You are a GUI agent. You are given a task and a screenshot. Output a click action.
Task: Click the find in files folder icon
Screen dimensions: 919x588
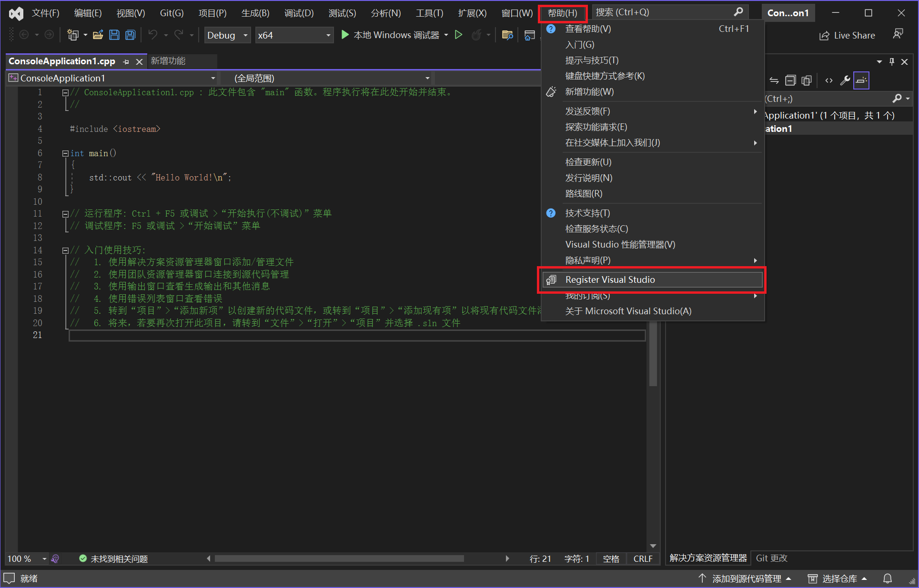[x=507, y=35]
